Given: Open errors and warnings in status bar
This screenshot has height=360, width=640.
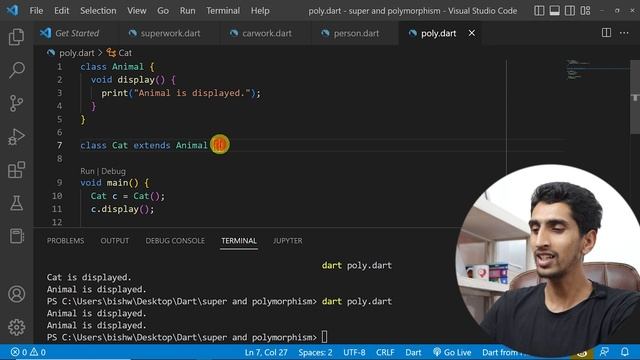Looking at the screenshot, I should point(28,352).
